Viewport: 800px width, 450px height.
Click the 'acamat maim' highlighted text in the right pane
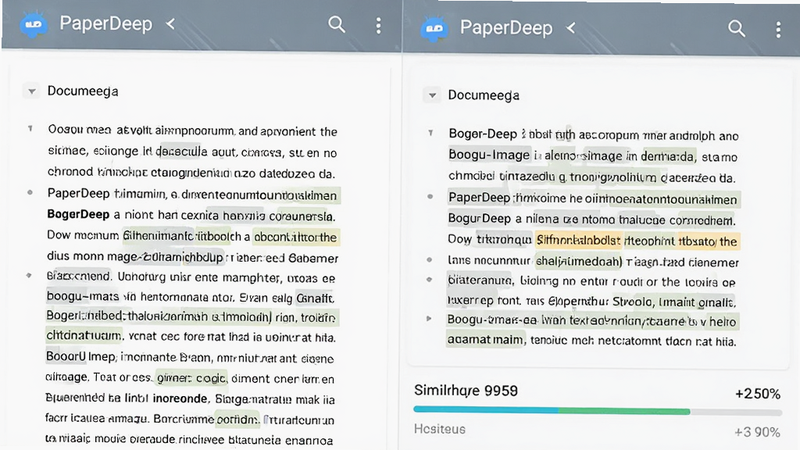(485, 340)
